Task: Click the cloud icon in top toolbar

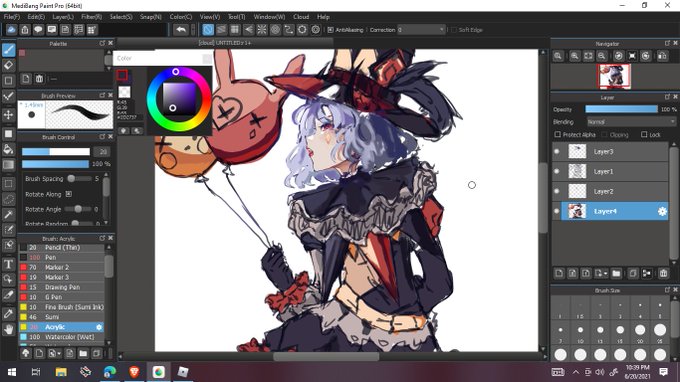Action: (x=11, y=29)
